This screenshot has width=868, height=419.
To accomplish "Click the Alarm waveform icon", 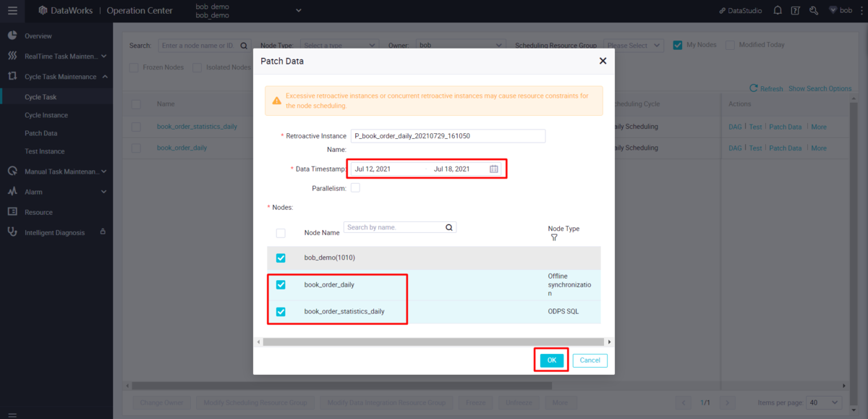I will [12, 192].
